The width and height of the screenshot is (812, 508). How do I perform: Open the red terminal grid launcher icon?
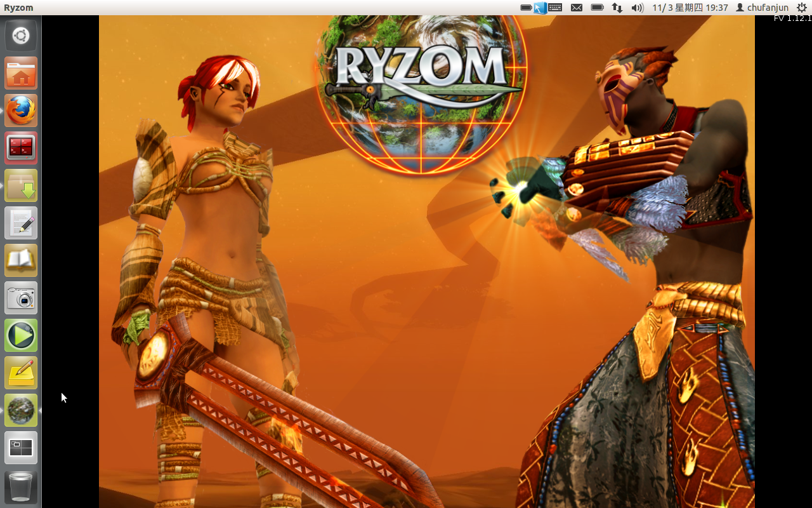coord(21,148)
